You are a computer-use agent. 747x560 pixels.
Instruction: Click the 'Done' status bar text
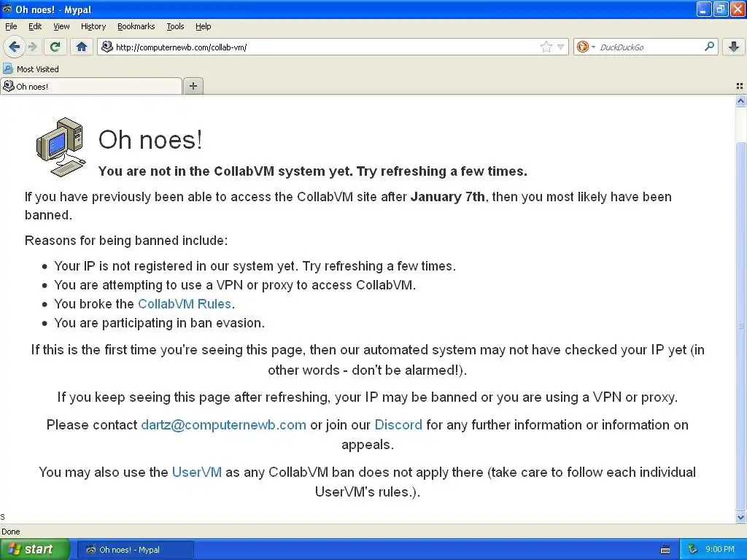point(10,532)
